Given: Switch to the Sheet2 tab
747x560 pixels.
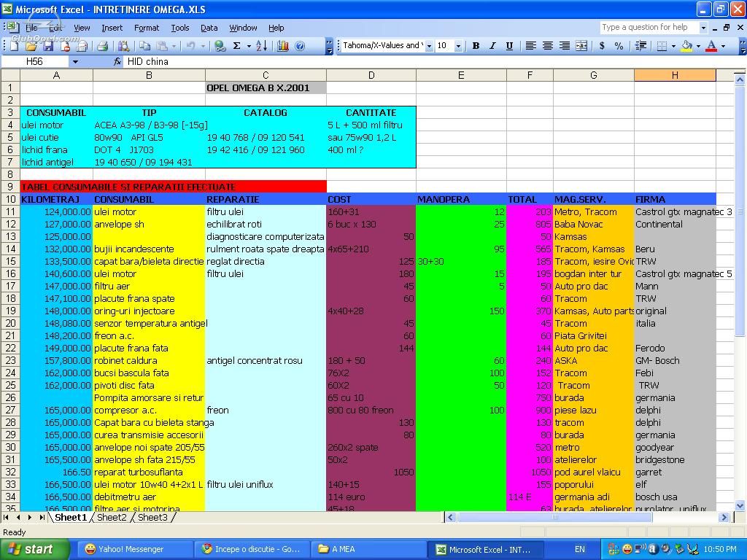Looking at the screenshot, I should coord(112,517).
